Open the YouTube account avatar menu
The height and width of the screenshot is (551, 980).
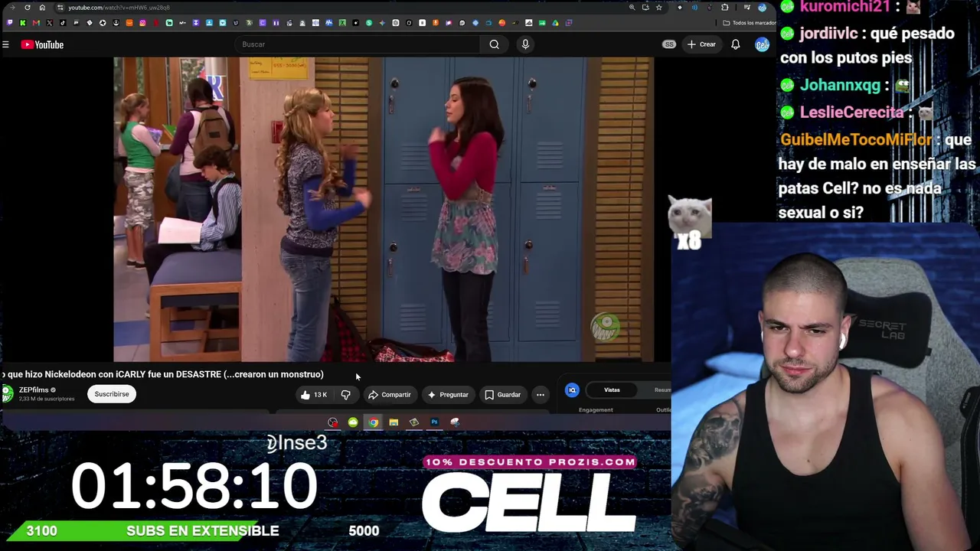[762, 44]
